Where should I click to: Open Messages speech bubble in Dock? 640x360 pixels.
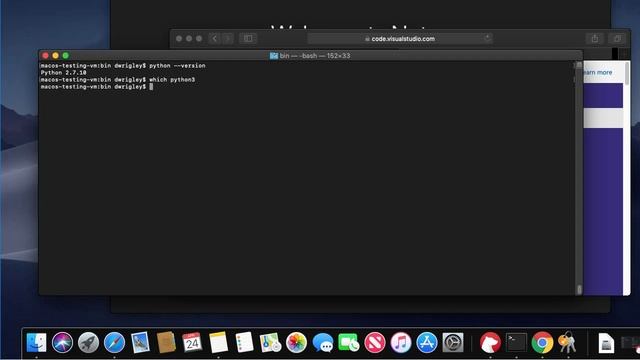point(322,342)
